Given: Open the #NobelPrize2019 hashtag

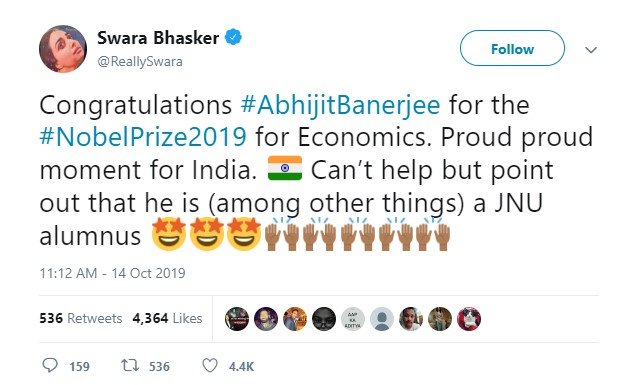Looking at the screenshot, I should 143,137.
